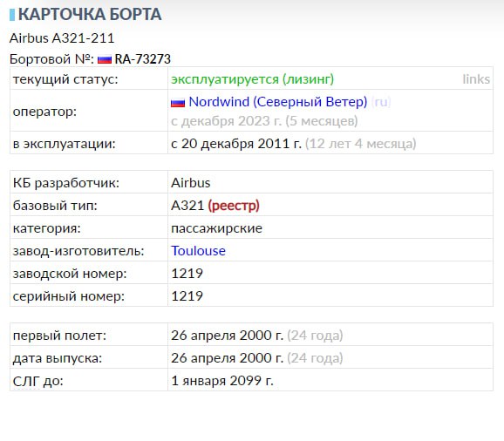Click '(24 года)' in первый полет row
Screen dimensions: 504x441
coord(315,336)
